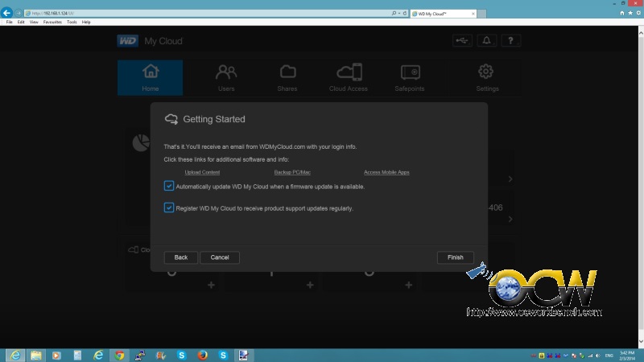Toggle Register WD My Cloud checkbox
This screenshot has width=644, height=362.
point(169,208)
